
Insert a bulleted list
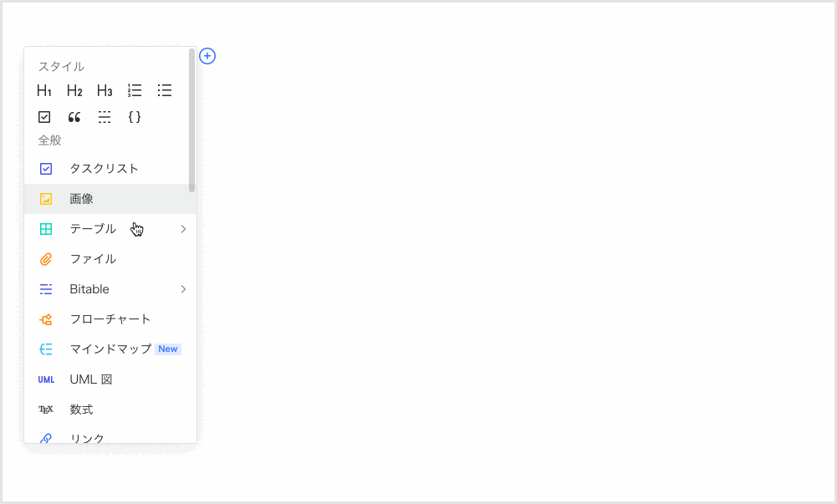coord(165,91)
